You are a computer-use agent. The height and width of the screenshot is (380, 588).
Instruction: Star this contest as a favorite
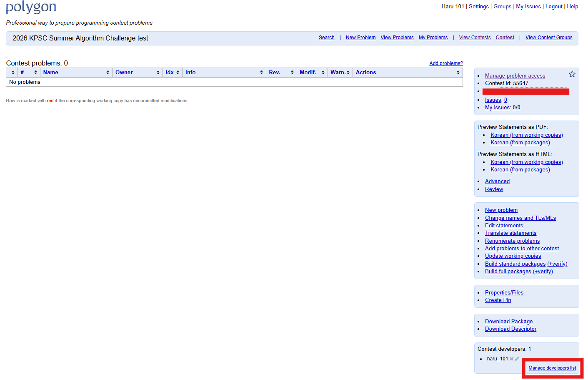pyautogui.click(x=572, y=74)
